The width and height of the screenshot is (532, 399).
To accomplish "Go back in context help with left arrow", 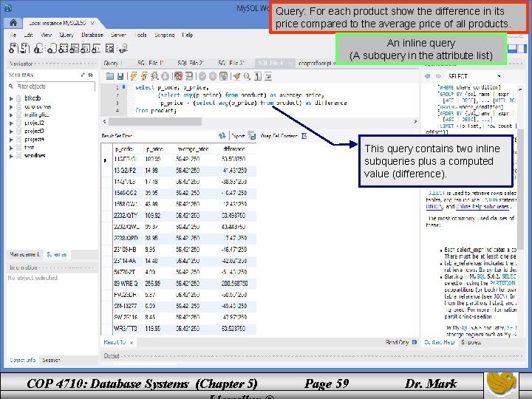I will [428, 76].
